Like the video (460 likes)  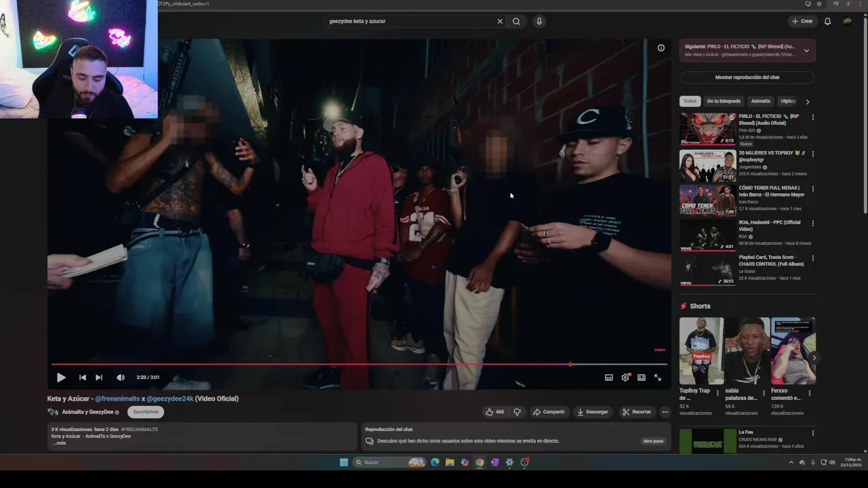(x=495, y=411)
